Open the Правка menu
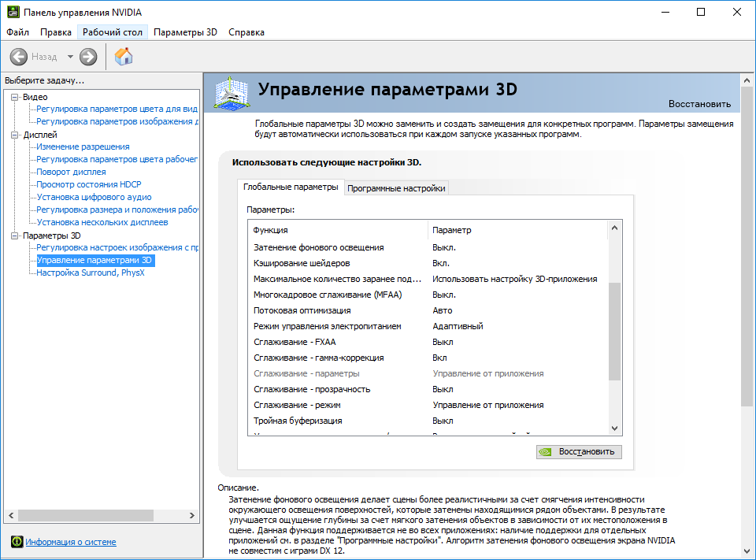 point(56,32)
